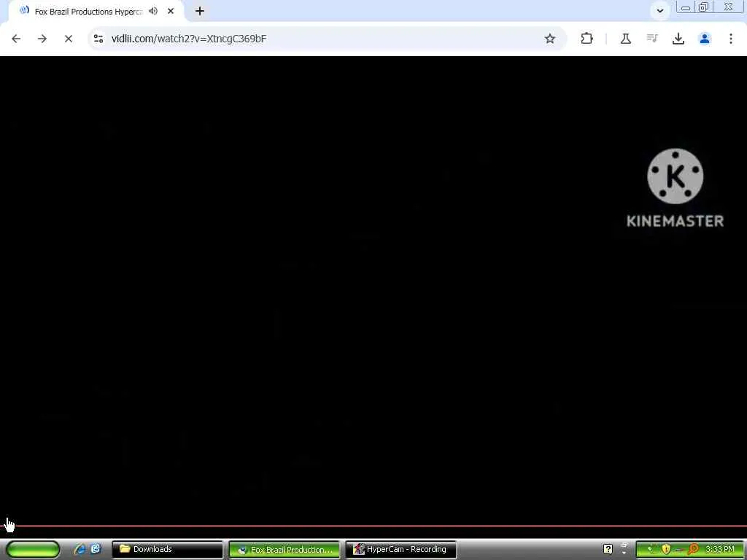This screenshot has width=747, height=560.
Task: Click the magnifier tray icon
Action: (x=693, y=550)
